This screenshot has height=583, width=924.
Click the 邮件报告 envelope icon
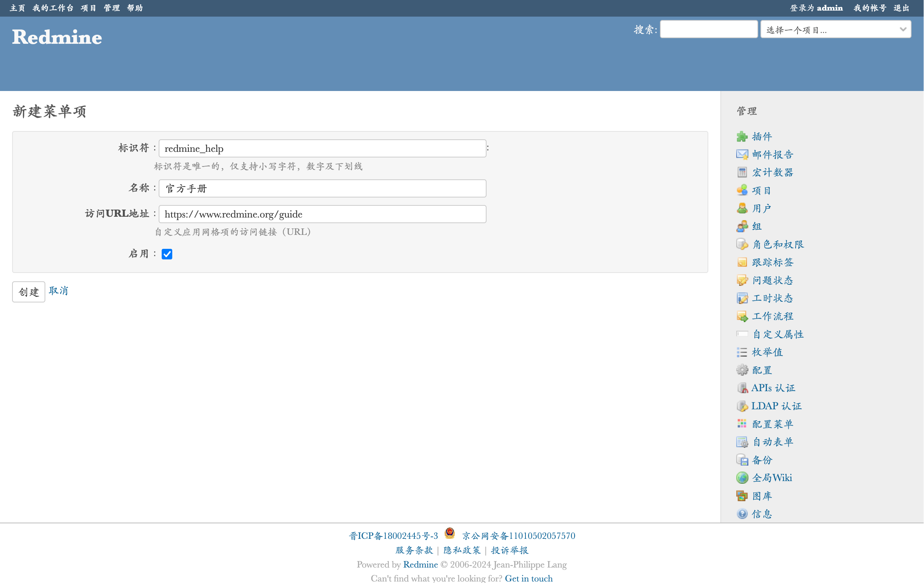tap(742, 154)
